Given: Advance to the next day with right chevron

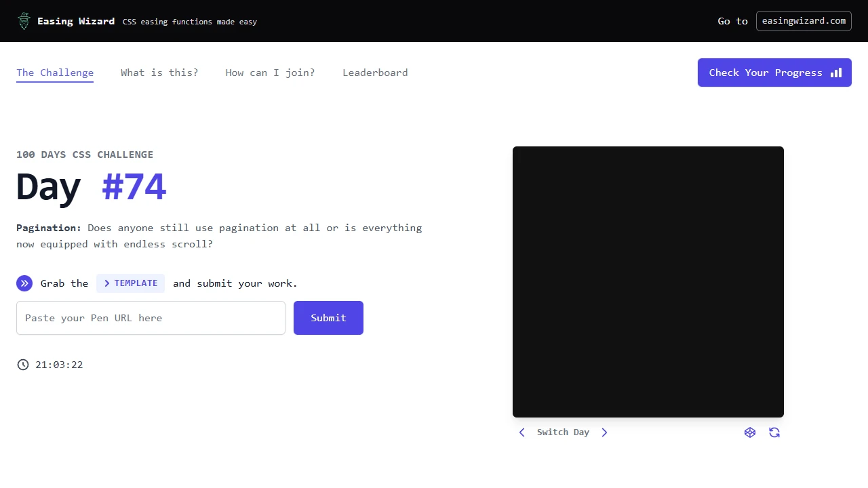Looking at the screenshot, I should point(604,432).
